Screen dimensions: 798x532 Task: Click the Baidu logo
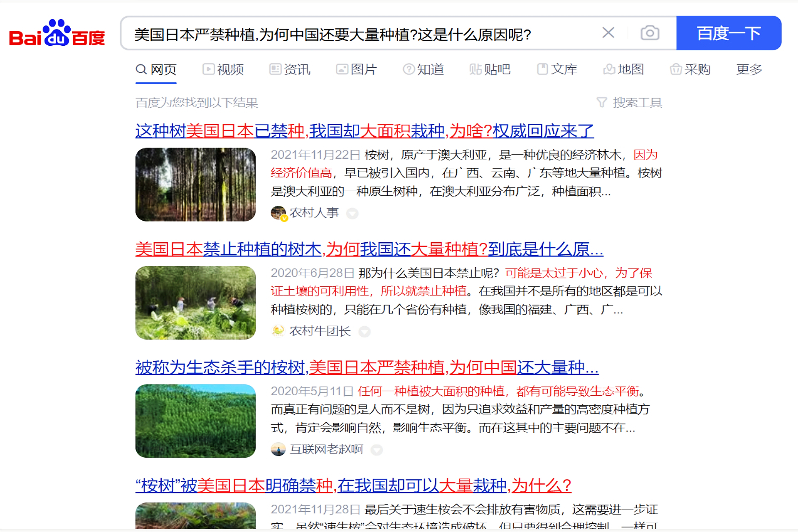pos(57,33)
